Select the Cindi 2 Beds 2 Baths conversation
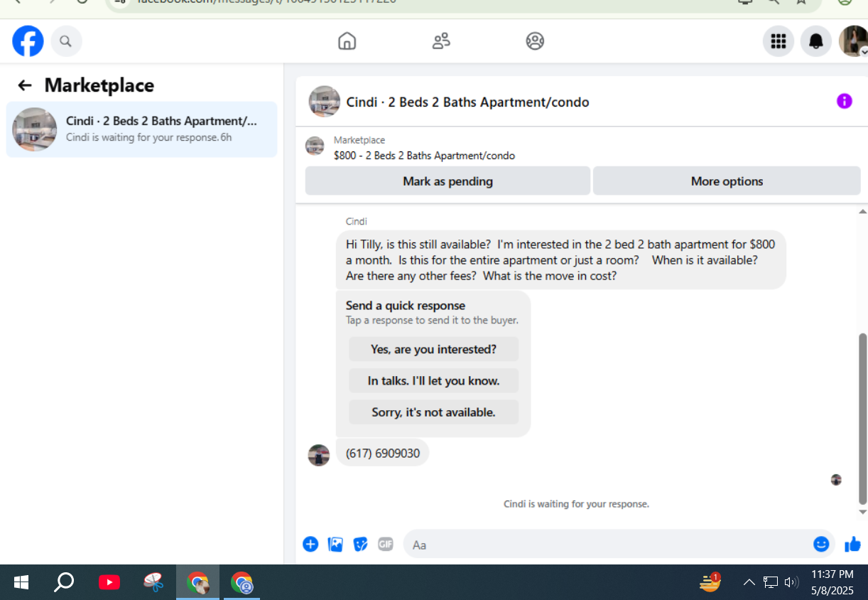 click(142, 129)
